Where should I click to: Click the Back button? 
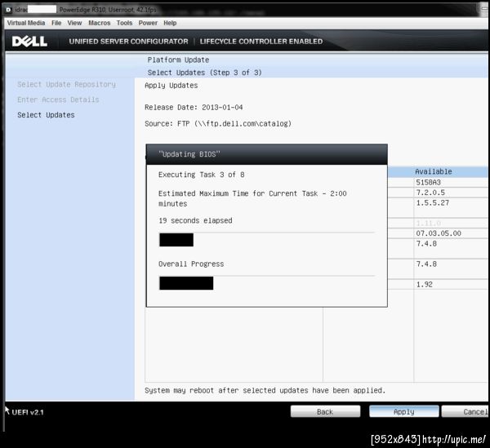point(325,411)
